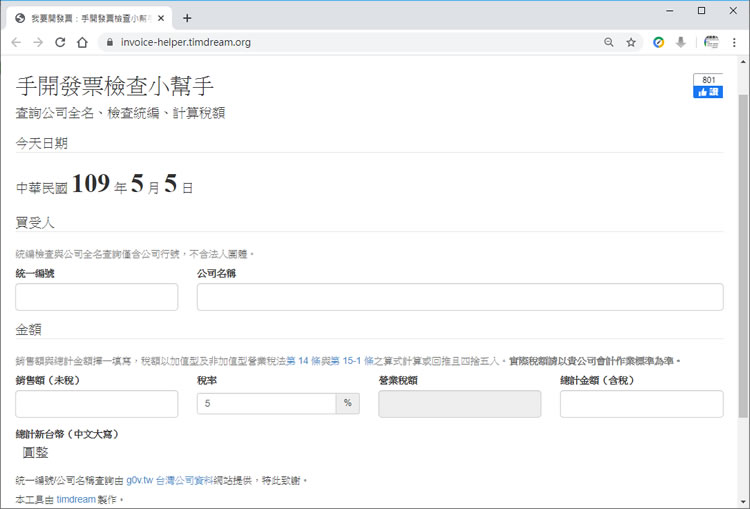750x509 pixels.
Task: Open the 第 15-1 條 law link
Action: tap(352, 361)
